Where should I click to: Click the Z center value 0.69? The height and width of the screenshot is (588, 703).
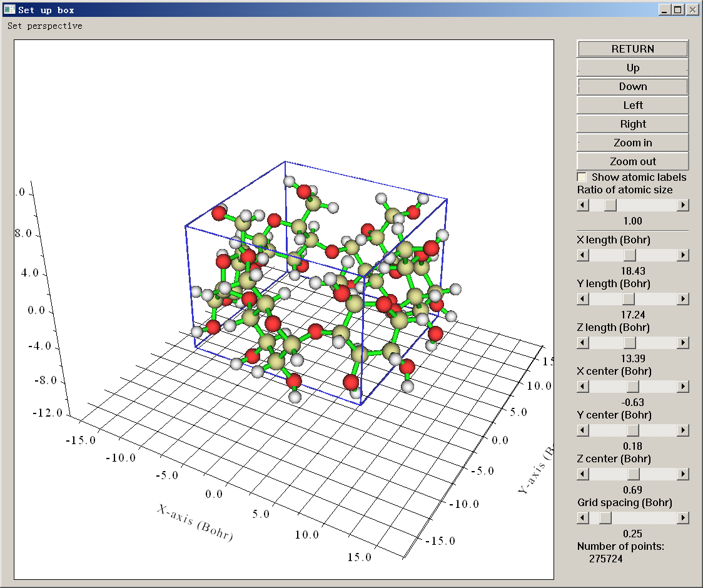pyautogui.click(x=632, y=490)
